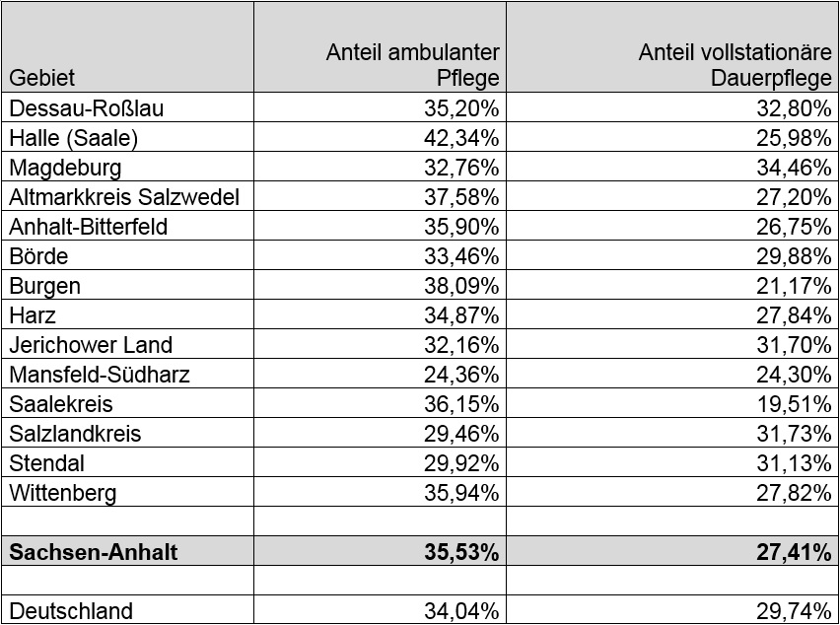Image resolution: width=840 pixels, height=625 pixels.
Task: Click the Deutschland value 29,74%
Action: 794,611
